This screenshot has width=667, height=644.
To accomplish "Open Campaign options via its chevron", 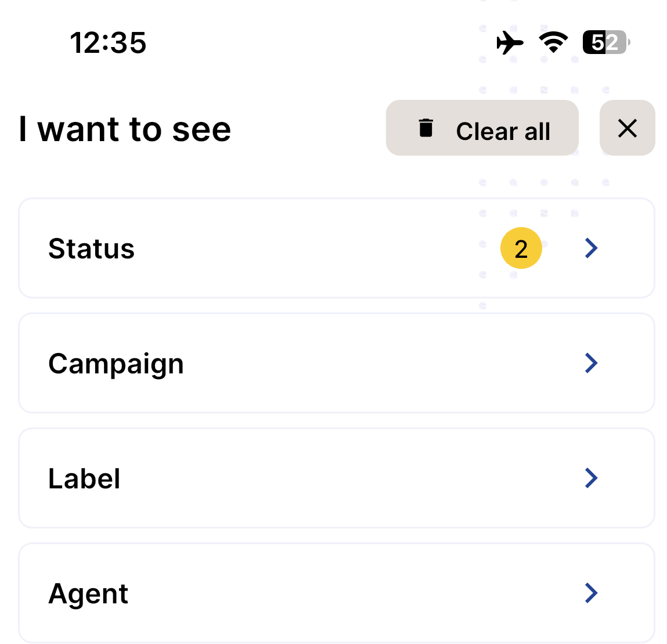I will coord(591,363).
